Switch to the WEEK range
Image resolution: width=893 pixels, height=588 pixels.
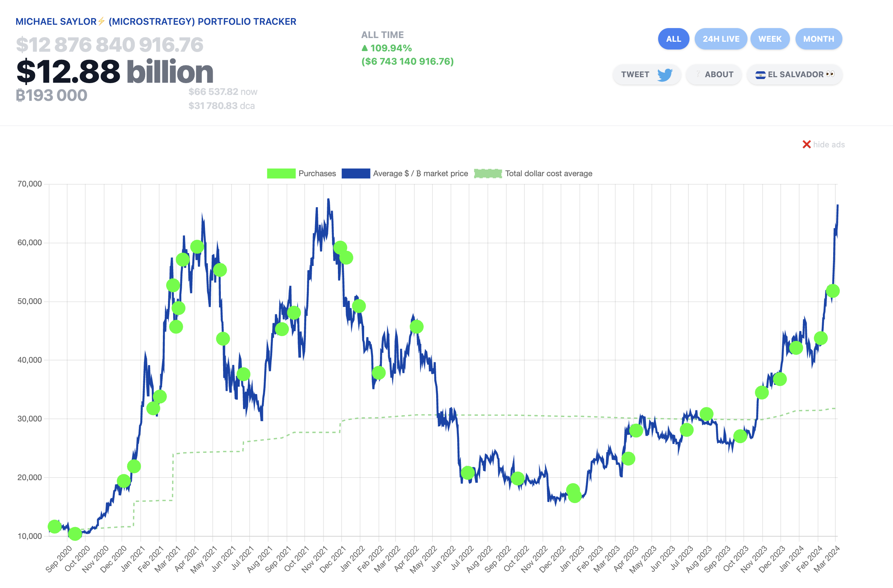point(770,39)
